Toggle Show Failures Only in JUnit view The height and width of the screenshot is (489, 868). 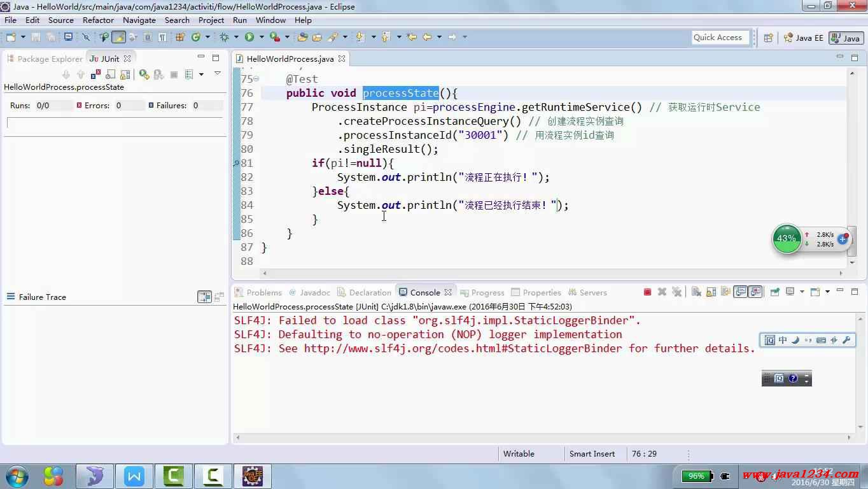95,74
